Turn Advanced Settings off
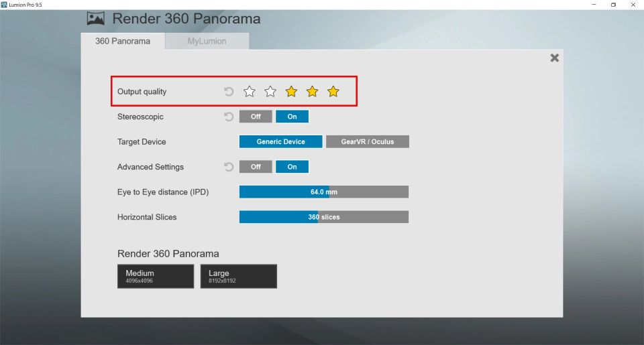This screenshot has height=345, width=644. [x=256, y=167]
